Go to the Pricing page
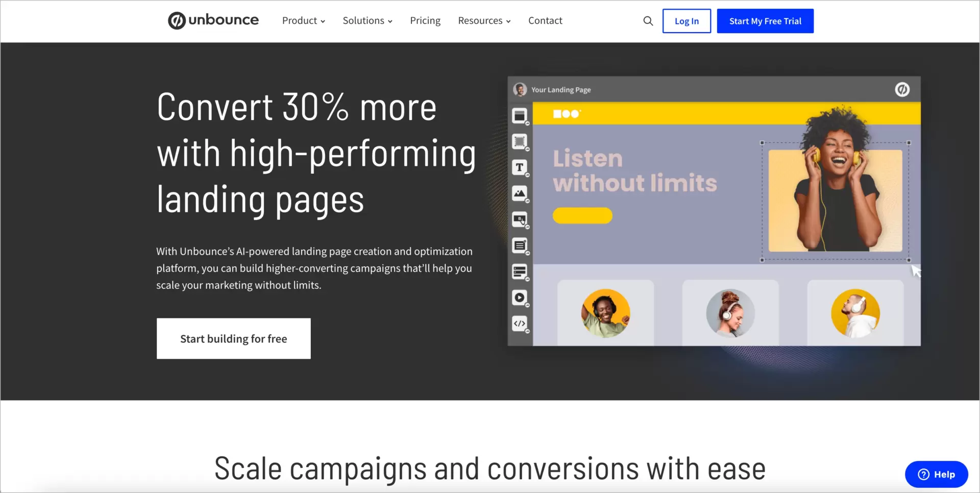 click(425, 20)
